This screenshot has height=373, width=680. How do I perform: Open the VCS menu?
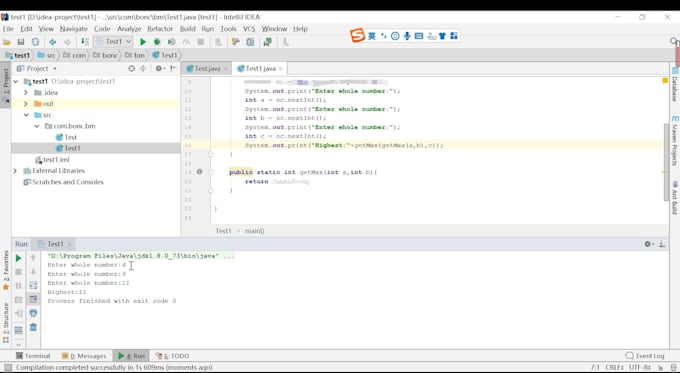coord(249,29)
